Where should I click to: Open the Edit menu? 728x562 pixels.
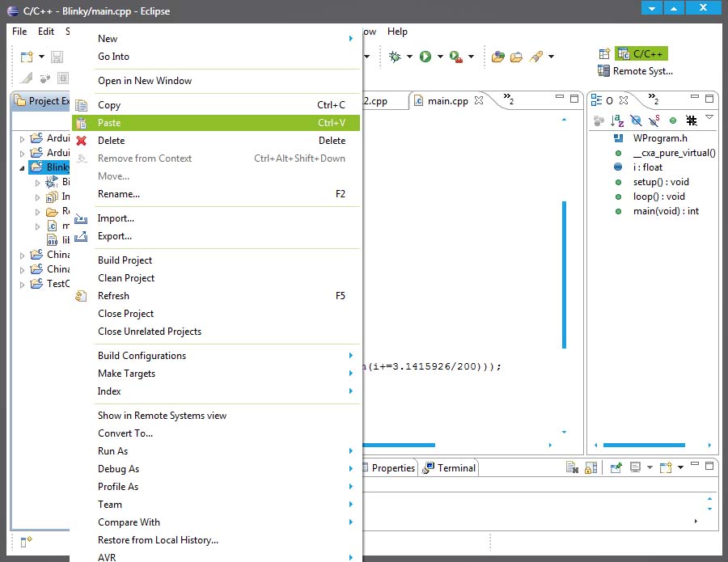pyautogui.click(x=46, y=32)
